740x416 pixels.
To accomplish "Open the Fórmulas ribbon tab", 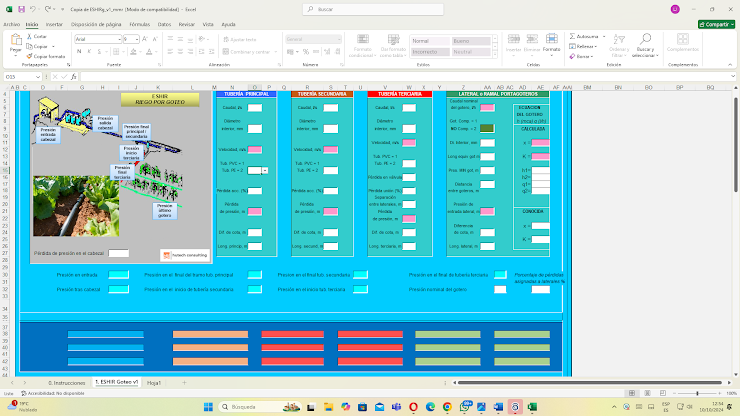I will click(x=140, y=23).
